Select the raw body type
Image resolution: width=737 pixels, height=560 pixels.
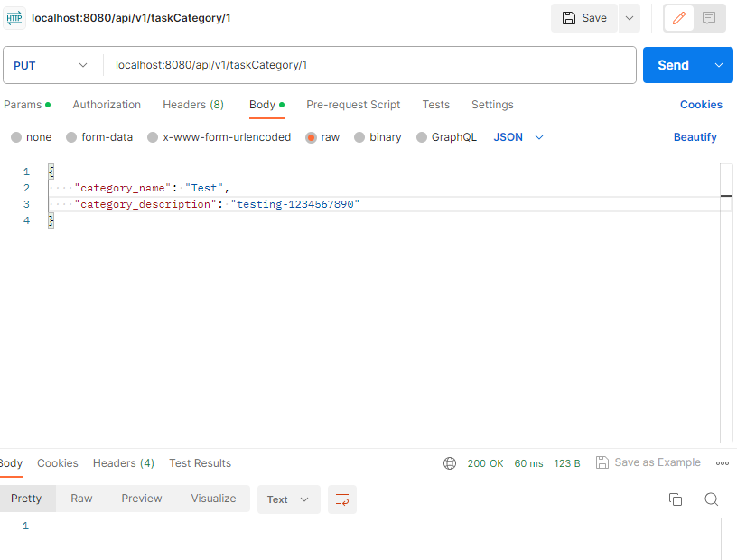coord(322,136)
